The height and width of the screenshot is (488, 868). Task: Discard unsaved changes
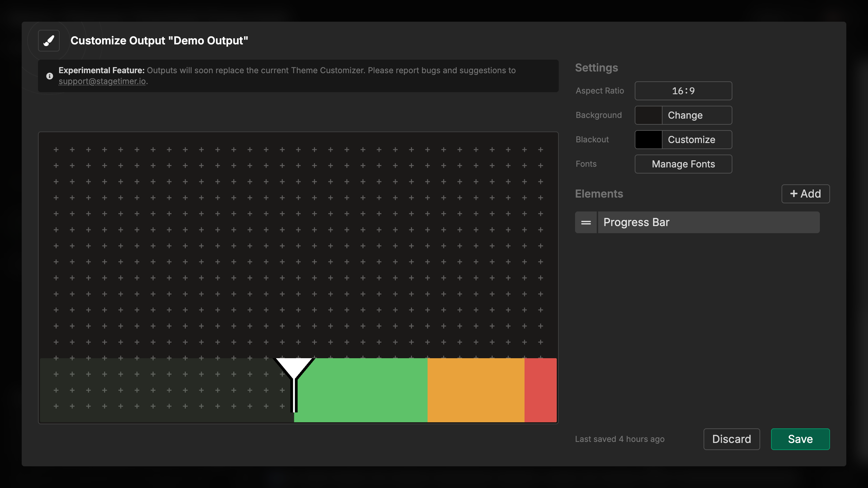point(731,439)
